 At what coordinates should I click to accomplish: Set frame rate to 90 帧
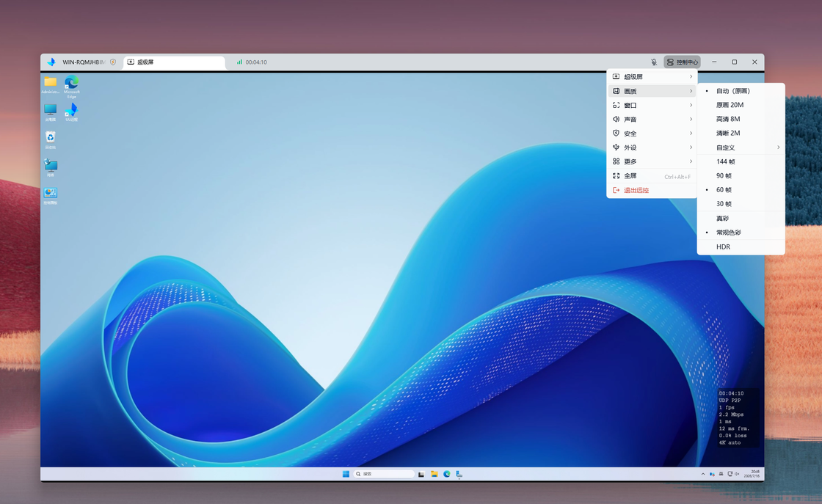pyautogui.click(x=741, y=175)
